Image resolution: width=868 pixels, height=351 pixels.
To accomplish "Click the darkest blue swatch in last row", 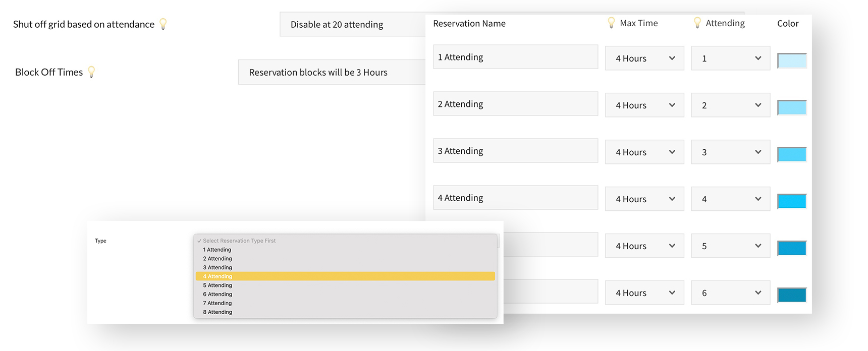I will coord(792,295).
